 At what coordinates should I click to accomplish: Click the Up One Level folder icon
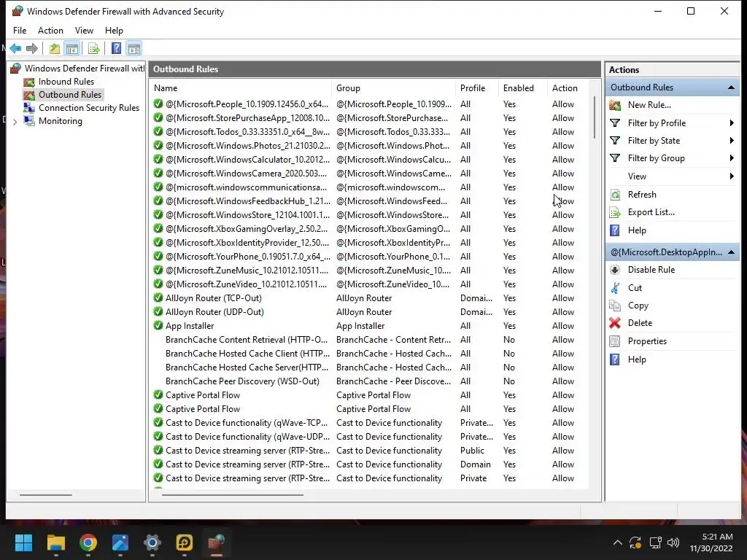point(54,49)
